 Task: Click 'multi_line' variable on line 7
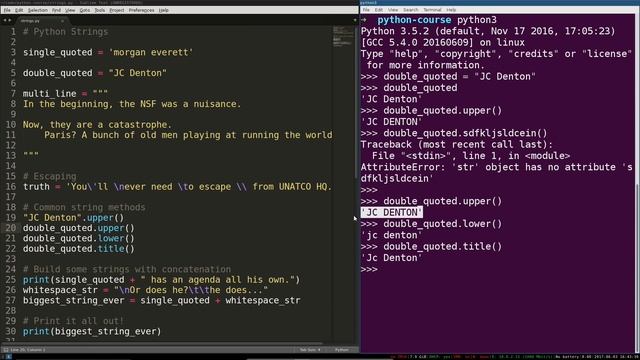coord(49,94)
